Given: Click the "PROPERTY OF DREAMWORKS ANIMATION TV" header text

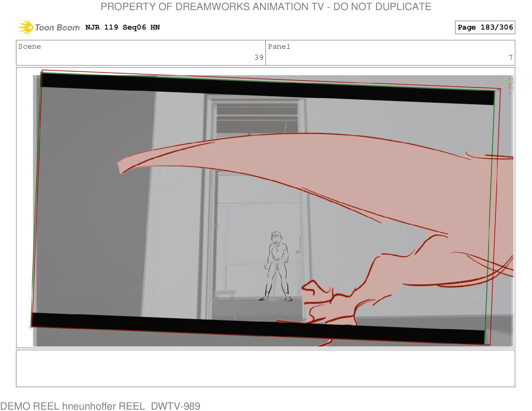Looking at the screenshot, I should pos(212,7).
